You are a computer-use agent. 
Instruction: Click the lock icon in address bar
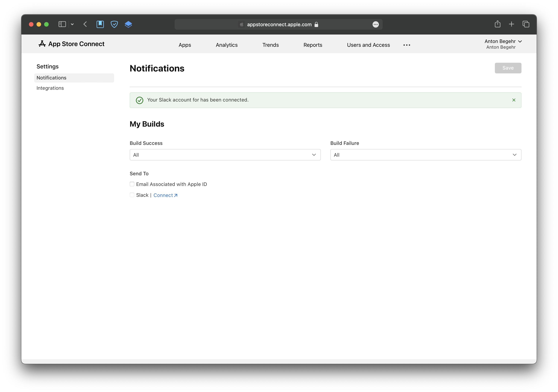point(316,25)
